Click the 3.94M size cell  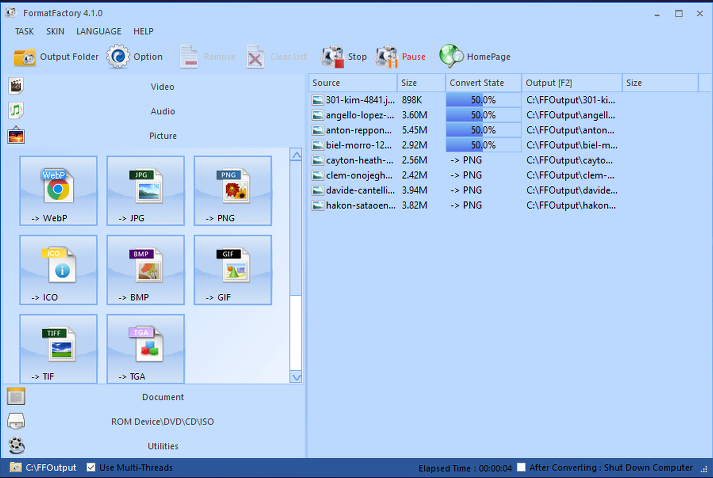click(x=415, y=190)
